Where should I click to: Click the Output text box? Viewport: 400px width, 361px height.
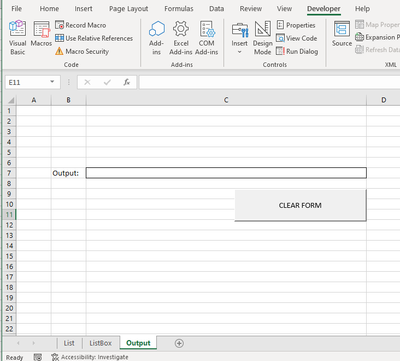point(226,173)
